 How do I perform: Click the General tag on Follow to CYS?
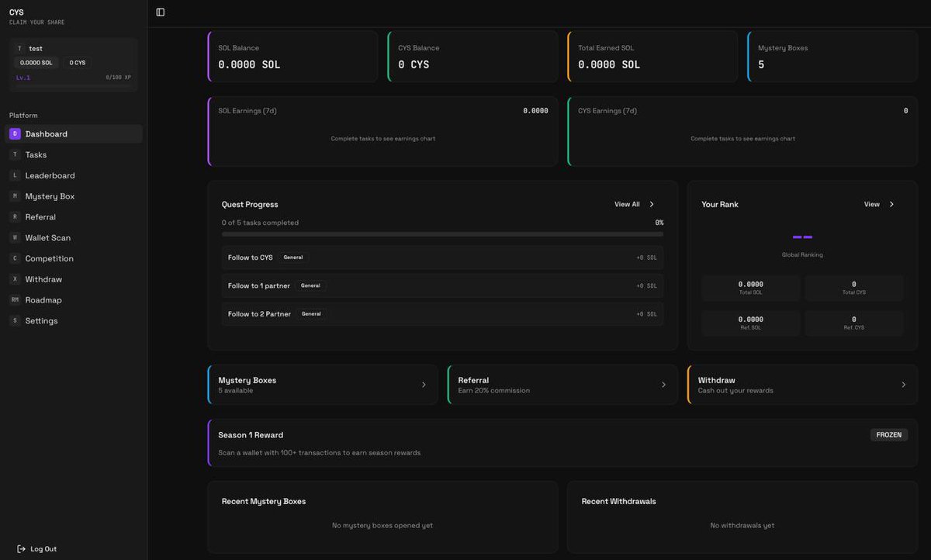click(x=293, y=258)
